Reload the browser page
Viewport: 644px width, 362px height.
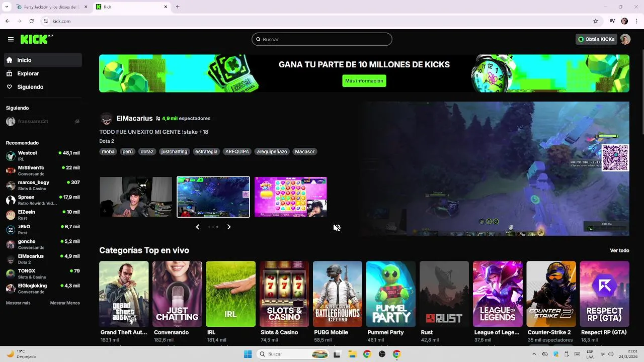(x=31, y=21)
